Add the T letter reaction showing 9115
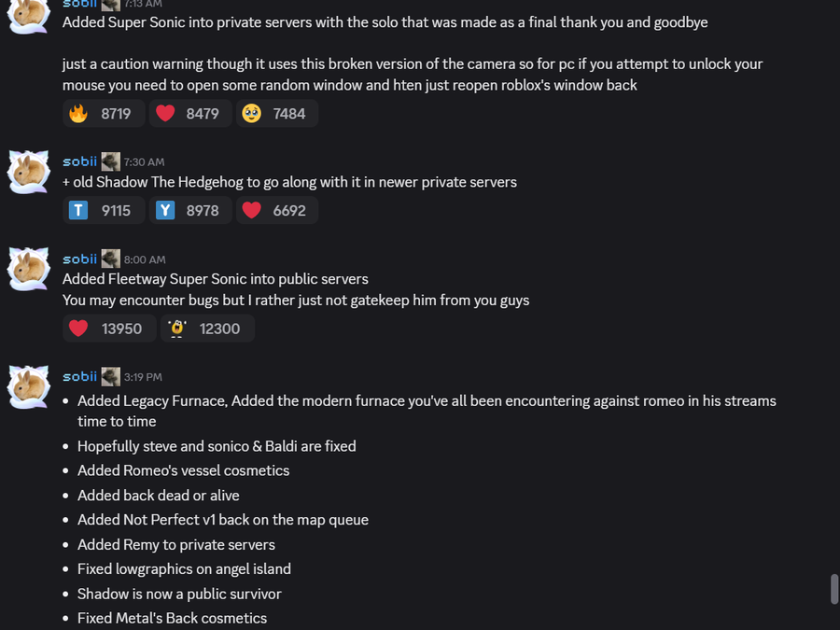The width and height of the screenshot is (840, 630). tap(104, 211)
